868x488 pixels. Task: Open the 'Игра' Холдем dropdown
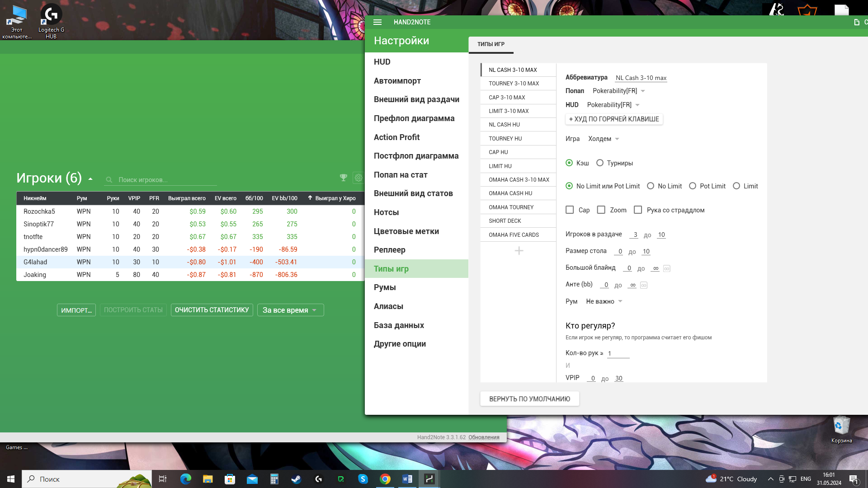[604, 139]
